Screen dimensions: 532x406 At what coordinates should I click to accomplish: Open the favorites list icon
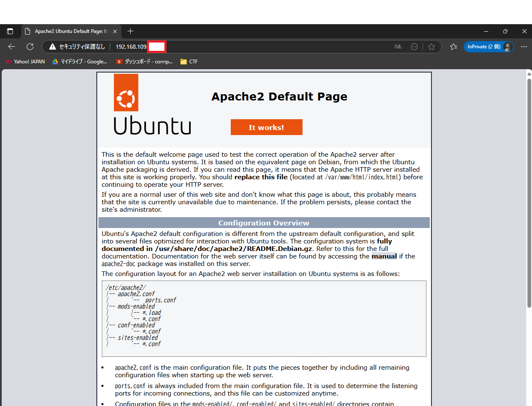[454, 47]
